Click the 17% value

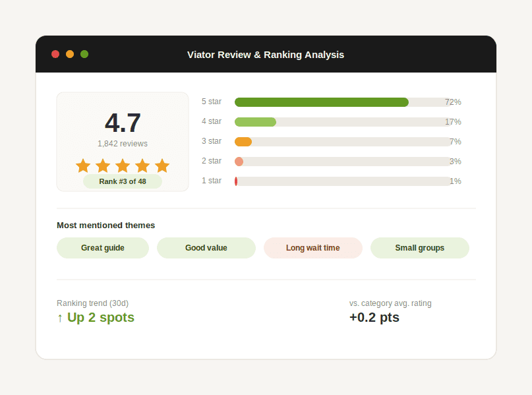[x=453, y=122]
